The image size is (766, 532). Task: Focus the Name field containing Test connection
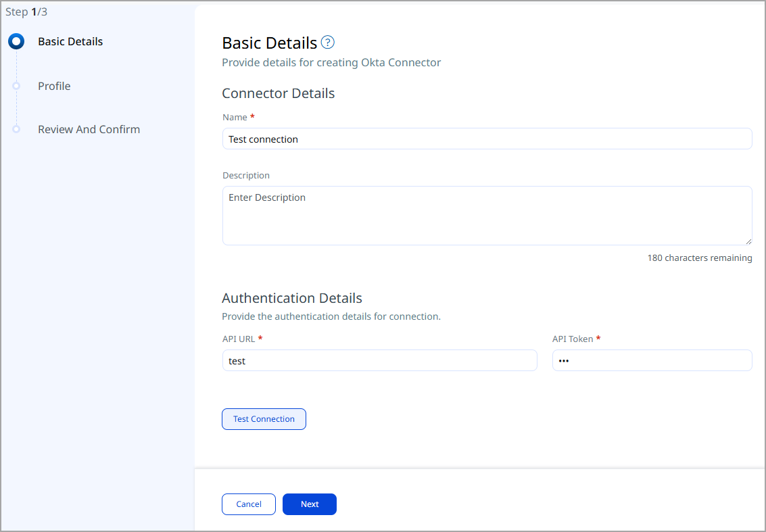coord(487,139)
